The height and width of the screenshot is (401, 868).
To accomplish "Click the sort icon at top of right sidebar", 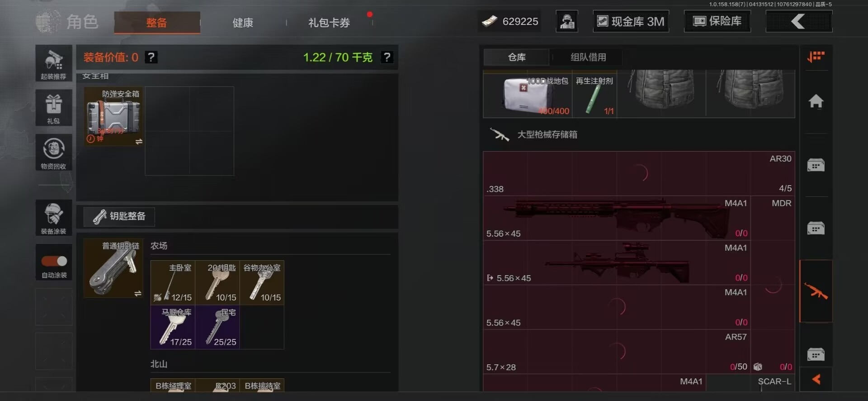I will click(816, 57).
